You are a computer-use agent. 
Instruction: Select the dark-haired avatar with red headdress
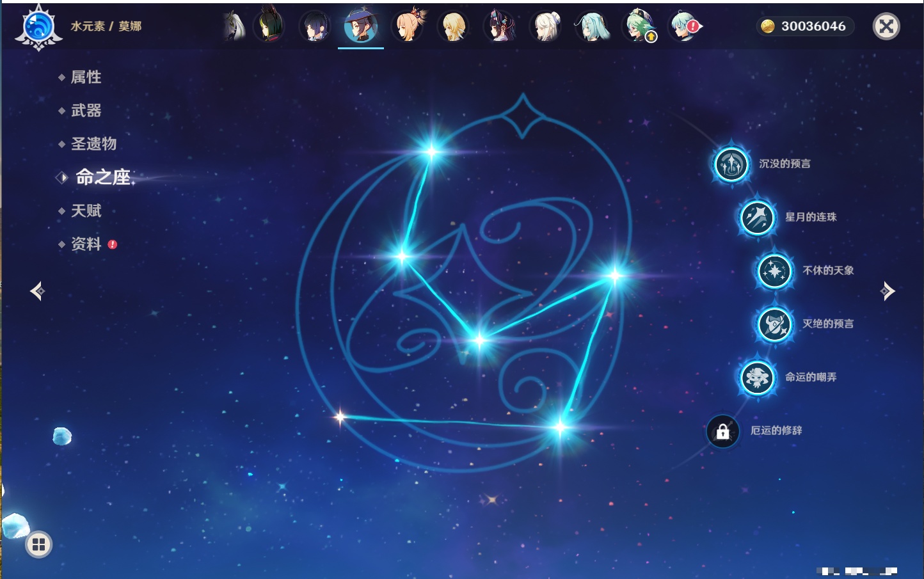[500, 26]
